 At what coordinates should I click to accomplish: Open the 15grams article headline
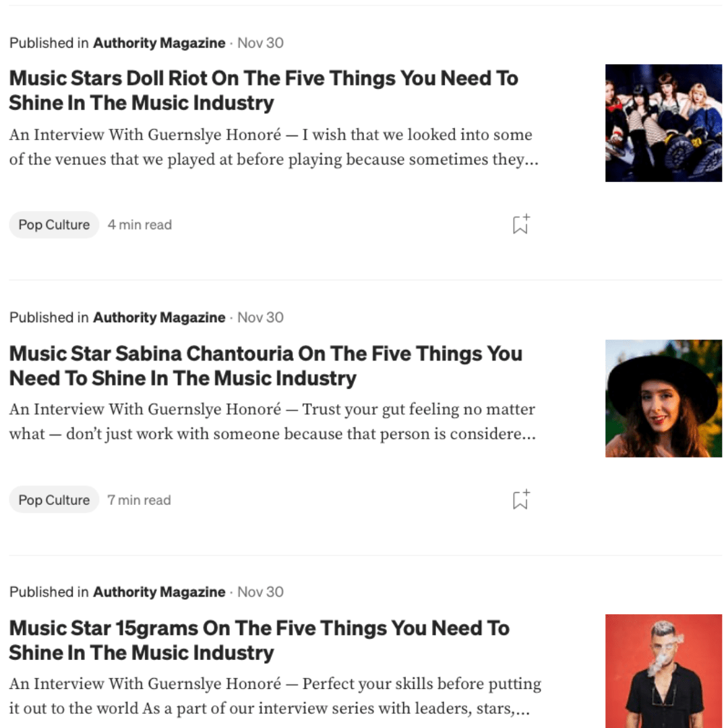(x=259, y=640)
